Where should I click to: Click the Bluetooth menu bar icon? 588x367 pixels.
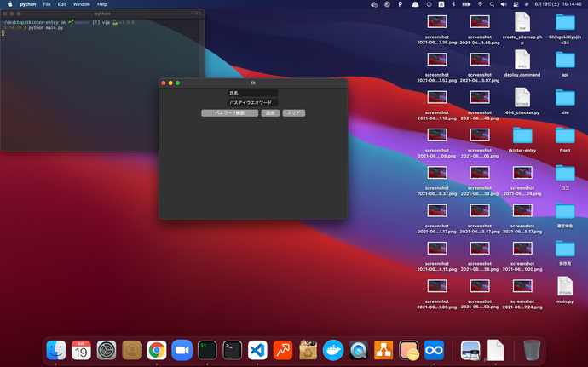tap(453, 4)
